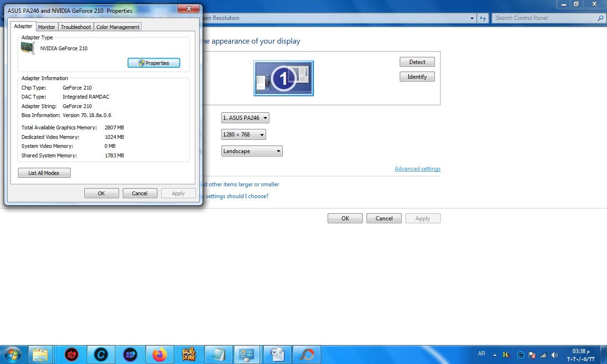Cancel the adapter properties dialog
Screen dimensions: 607x364
coord(139,193)
